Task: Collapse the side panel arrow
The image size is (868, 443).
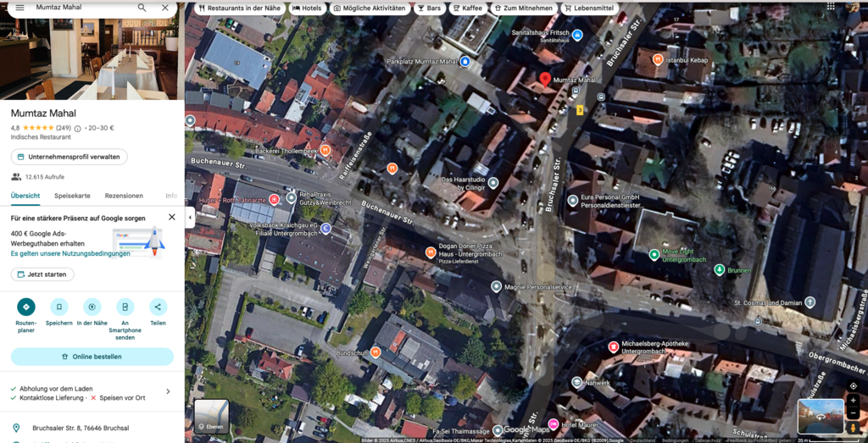Action: [190, 218]
